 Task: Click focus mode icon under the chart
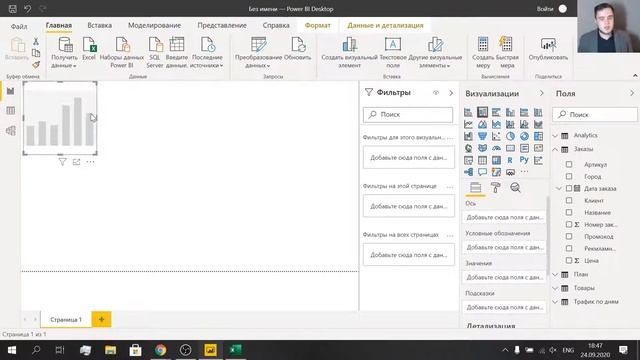[76, 162]
